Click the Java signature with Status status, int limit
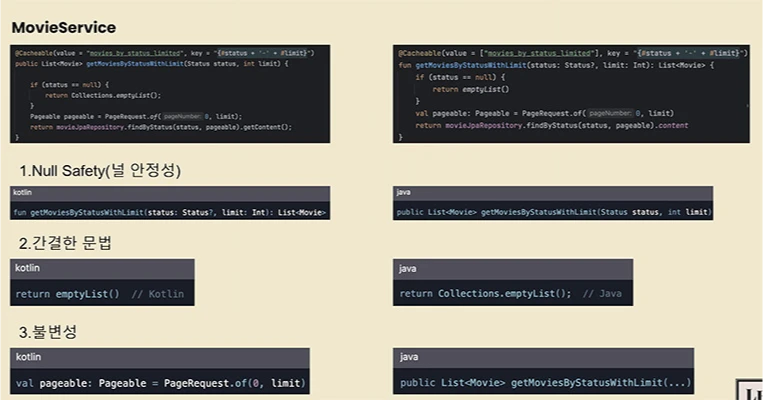763x400 pixels. [x=552, y=212]
